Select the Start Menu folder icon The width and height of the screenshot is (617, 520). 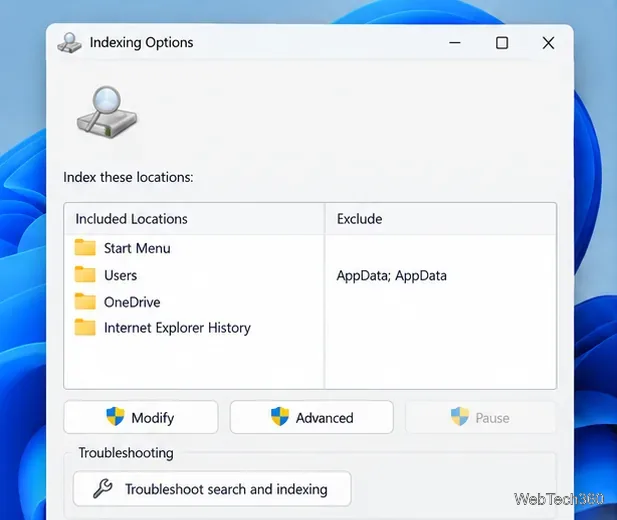85,248
